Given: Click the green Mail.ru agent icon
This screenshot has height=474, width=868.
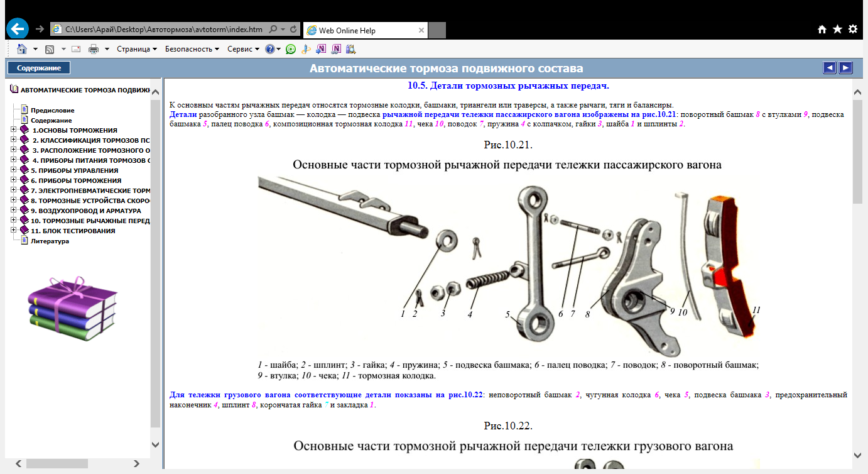Looking at the screenshot, I should pos(291,49).
